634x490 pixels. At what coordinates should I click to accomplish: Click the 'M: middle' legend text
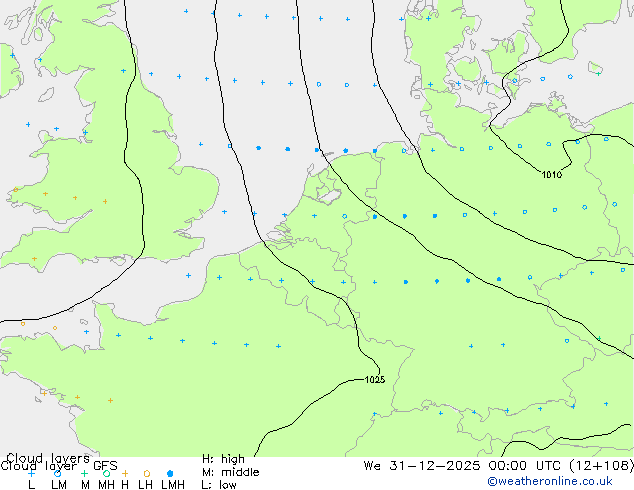click(x=230, y=472)
